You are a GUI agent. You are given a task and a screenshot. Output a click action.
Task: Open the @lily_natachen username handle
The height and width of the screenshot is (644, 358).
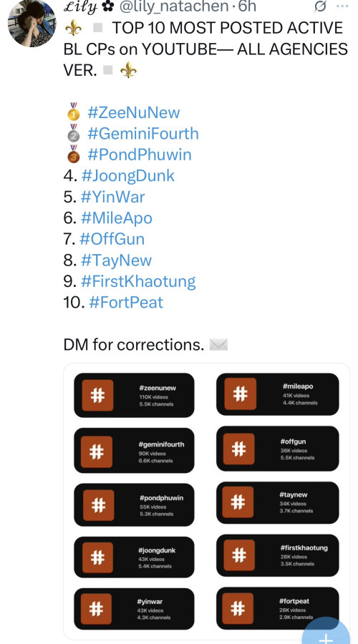[174, 6]
